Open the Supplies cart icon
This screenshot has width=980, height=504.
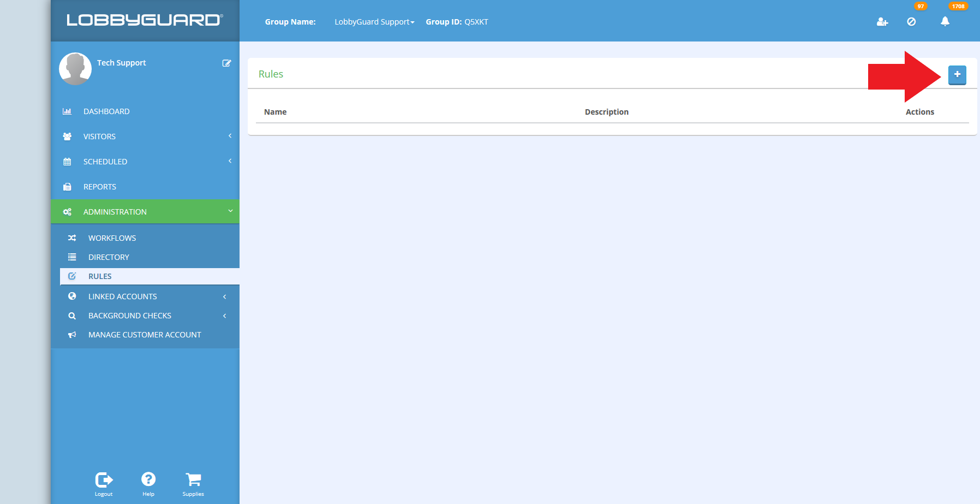[x=193, y=479]
